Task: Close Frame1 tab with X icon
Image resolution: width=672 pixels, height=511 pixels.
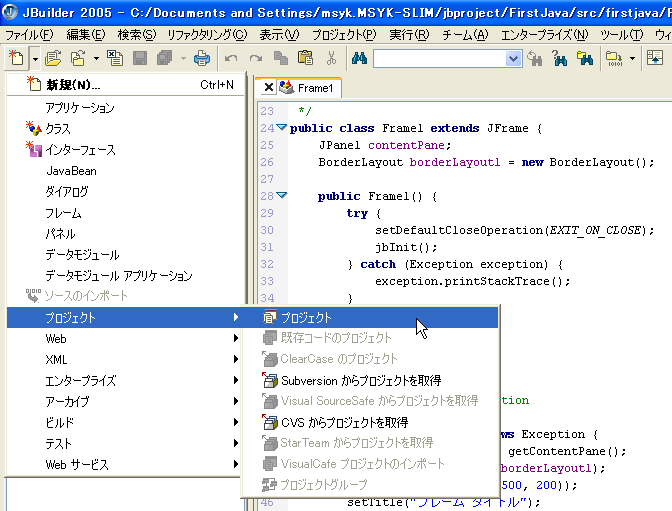Action: 269,88
